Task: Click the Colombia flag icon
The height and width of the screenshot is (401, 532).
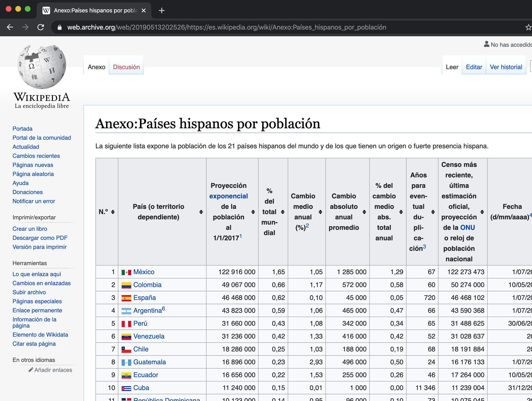Action: [x=126, y=285]
